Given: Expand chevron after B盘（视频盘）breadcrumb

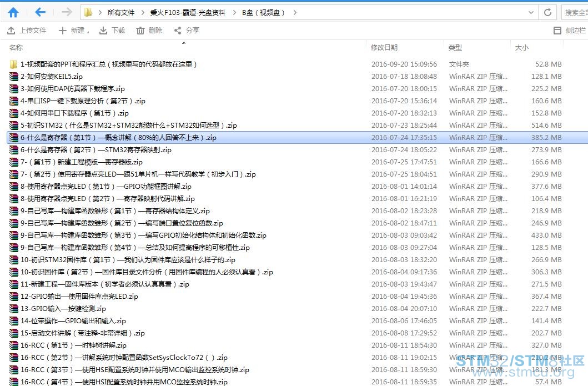Looking at the screenshot, I should coord(295,13).
